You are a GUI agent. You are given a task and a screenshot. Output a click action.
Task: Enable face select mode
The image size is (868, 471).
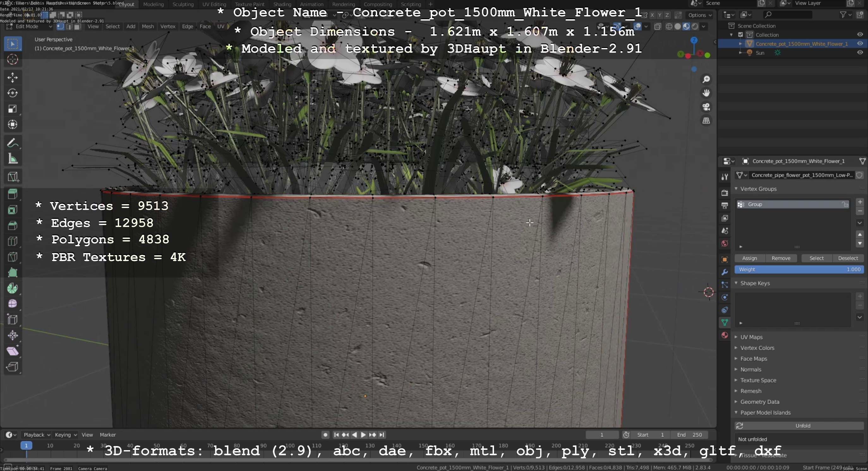77,27
